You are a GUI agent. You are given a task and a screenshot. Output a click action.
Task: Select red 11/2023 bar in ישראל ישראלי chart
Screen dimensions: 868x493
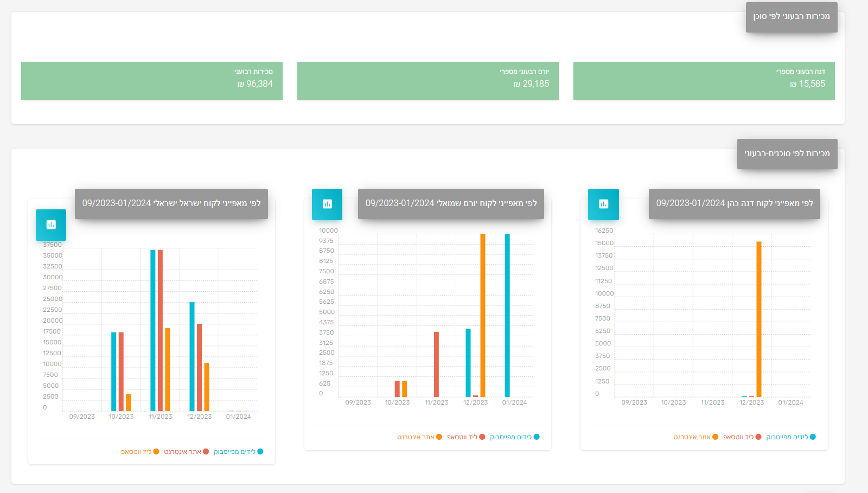click(x=160, y=330)
